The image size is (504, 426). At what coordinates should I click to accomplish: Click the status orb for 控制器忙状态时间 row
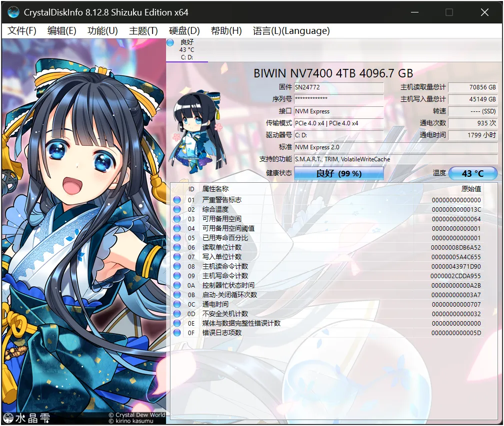[x=177, y=285]
